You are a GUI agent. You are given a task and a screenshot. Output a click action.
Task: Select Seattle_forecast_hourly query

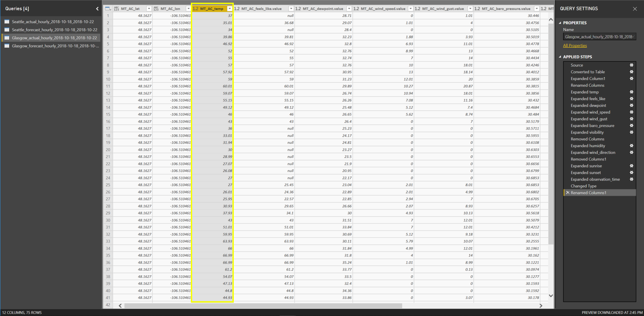pos(51,30)
